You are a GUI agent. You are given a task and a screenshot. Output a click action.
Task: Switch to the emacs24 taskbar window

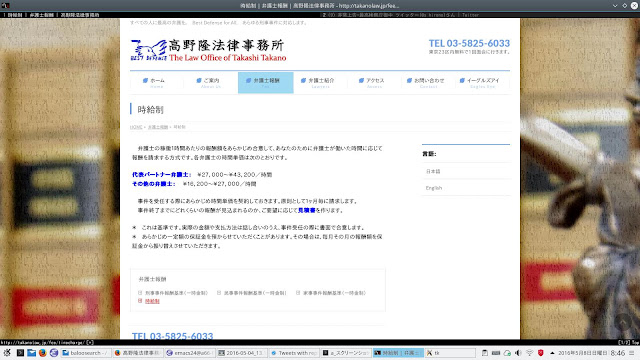coord(190,353)
